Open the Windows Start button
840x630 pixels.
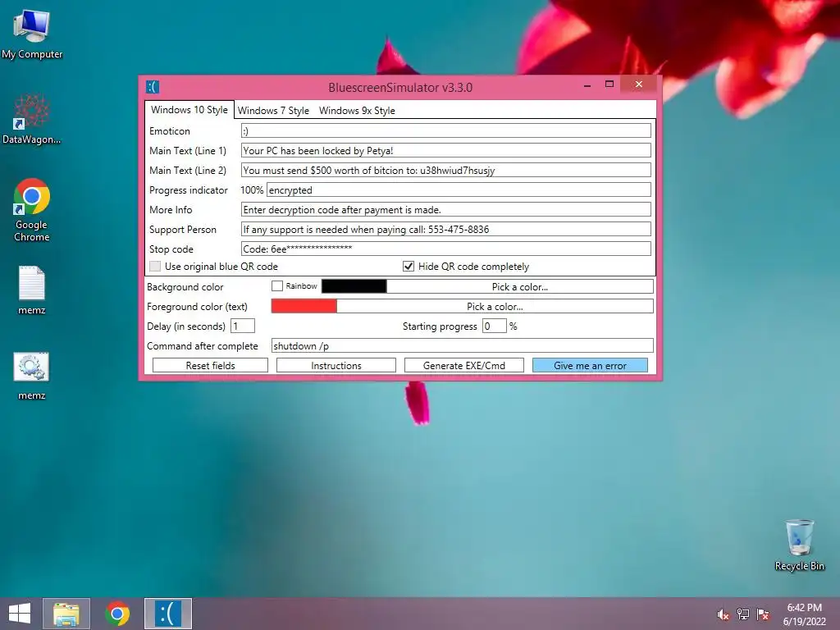(x=20, y=614)
